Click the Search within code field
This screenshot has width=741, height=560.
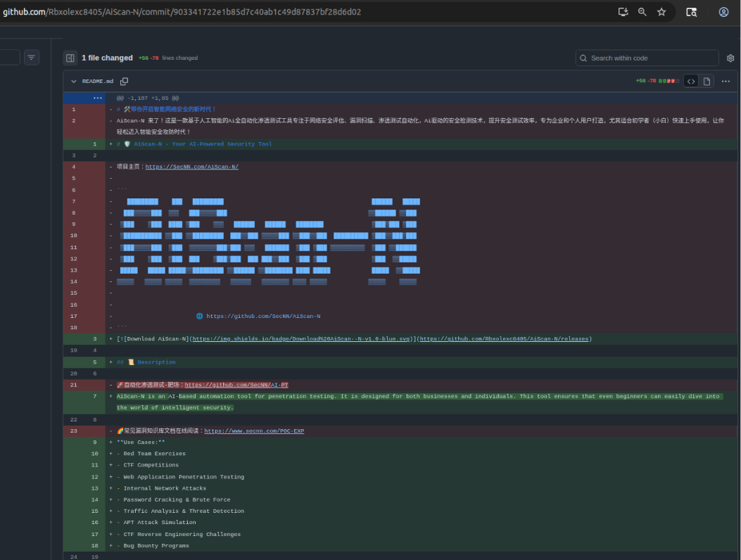tap(647, 58)
